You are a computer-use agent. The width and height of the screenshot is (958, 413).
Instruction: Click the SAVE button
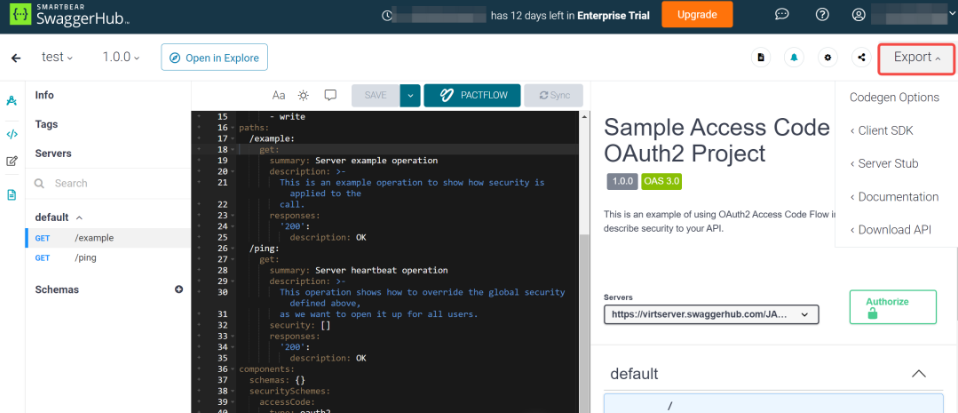[x=376, y=95]
